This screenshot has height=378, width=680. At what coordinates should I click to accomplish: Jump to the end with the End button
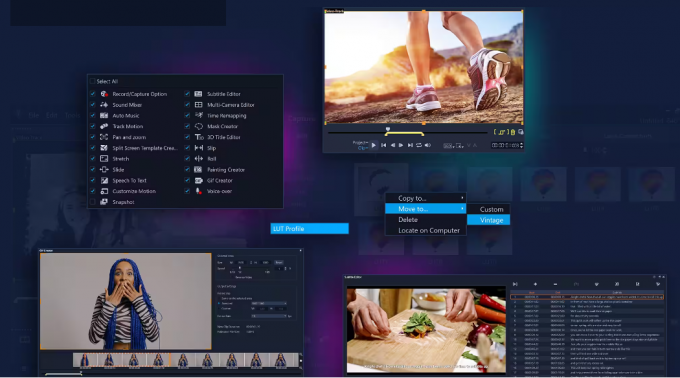point(410,145)
